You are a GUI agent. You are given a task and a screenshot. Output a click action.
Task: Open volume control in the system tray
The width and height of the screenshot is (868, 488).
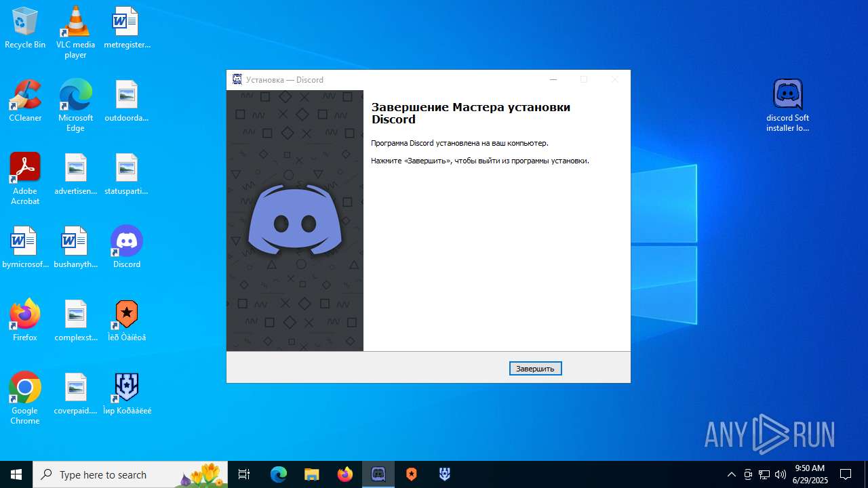[x=781, y=474]
